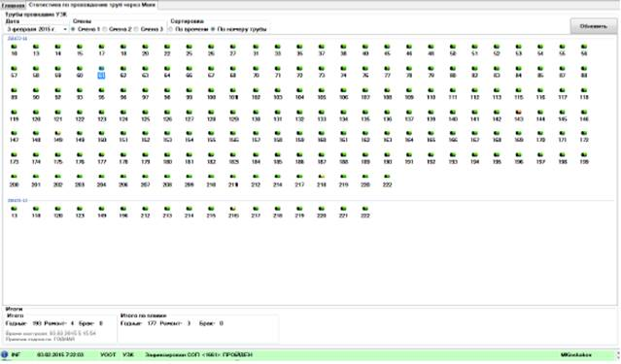Switch to the Главная tab

click(13, 5)
